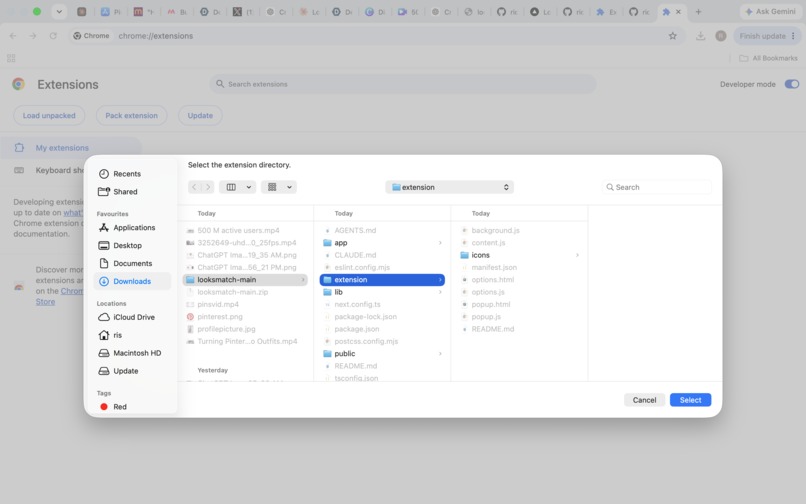Open the apps grid shortcut in bookmarks bar
Image resolution: width=806 pixels, height=504 pixels.
(11, 58)
